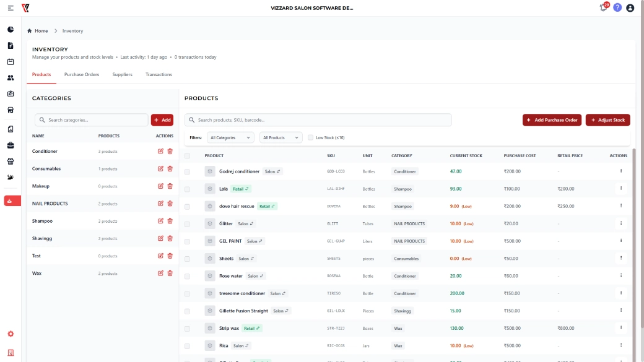The width and height of the screenshot is (644, 362).
Task: Open the help question mark icon
Action: click(617, 8)
